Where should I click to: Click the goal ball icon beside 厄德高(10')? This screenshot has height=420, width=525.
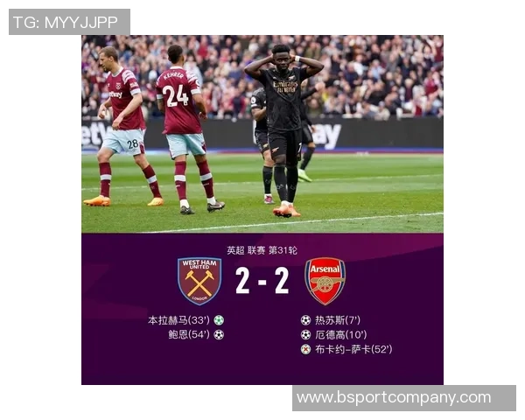[x=305, y=334]
